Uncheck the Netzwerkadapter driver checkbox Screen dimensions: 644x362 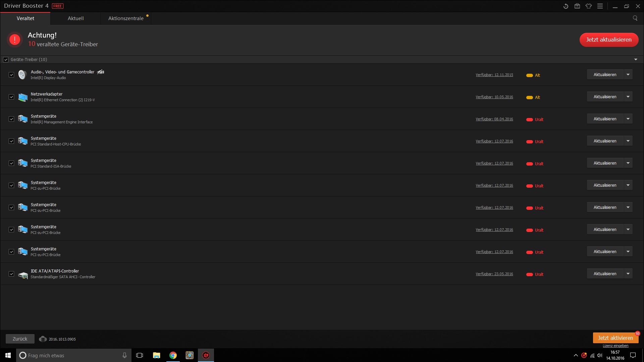coord(11,97)
